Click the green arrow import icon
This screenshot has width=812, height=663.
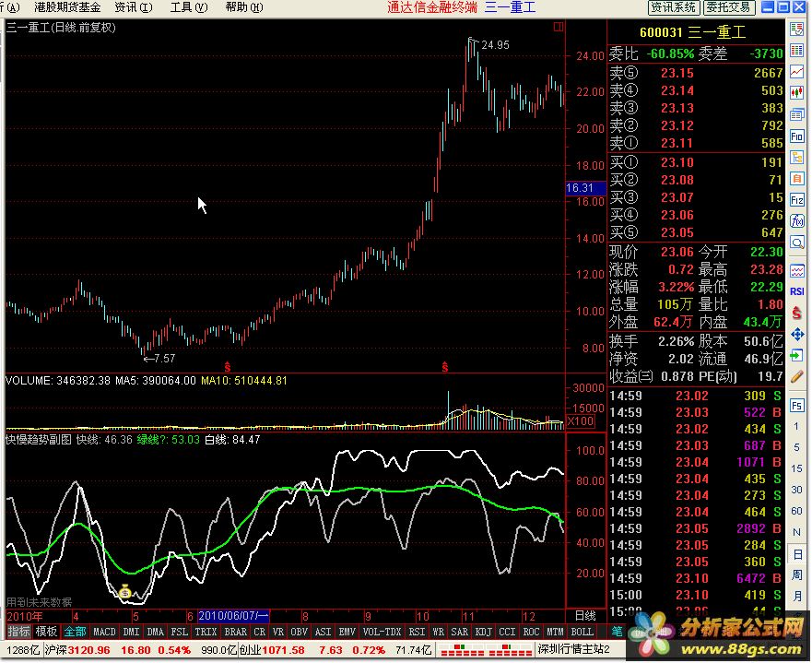pos(797,355)
